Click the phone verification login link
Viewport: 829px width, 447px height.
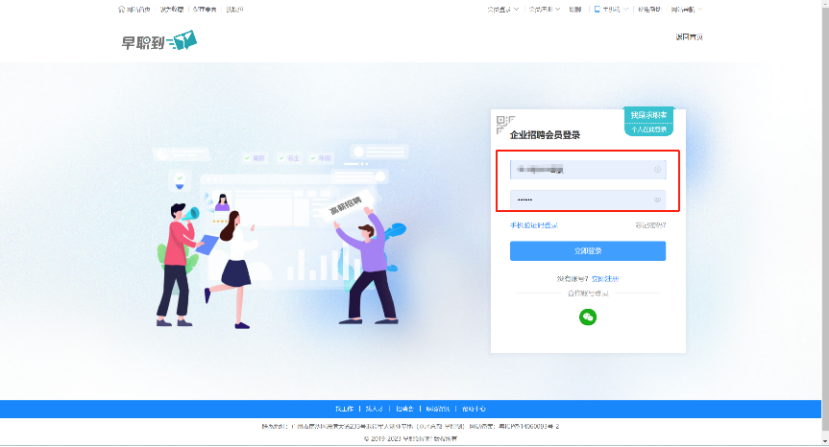(533, 225)
